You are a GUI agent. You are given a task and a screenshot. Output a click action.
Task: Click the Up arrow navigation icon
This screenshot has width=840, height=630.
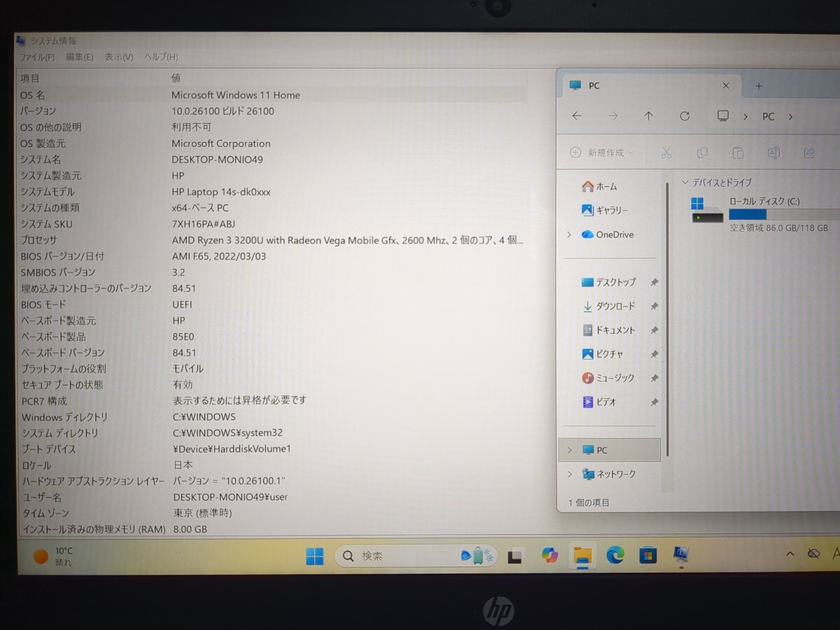(x=648, y=116)
